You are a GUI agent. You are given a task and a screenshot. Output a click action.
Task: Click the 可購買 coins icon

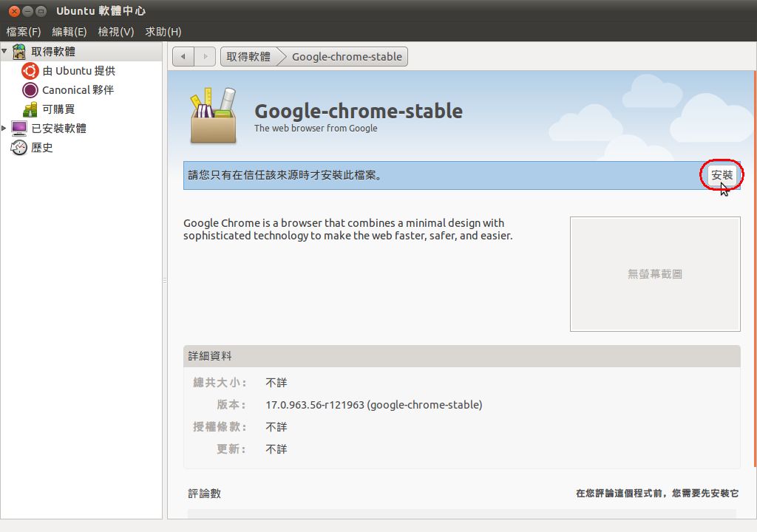coord(30,109)
